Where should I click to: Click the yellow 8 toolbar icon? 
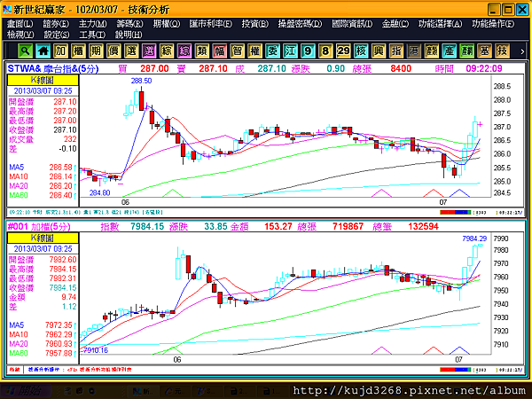325,51
